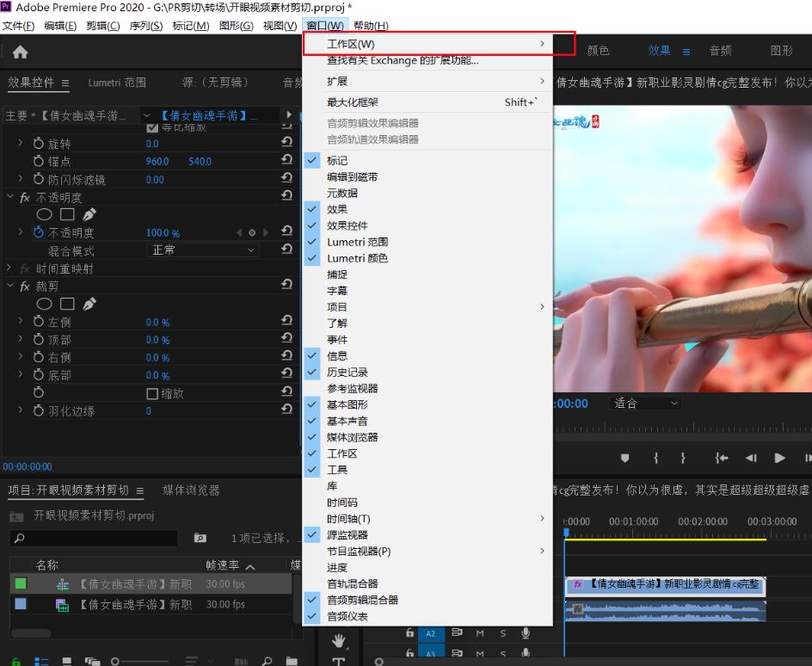Viewport: 812px width, 666px height.
Task: Add marker in the program monitor
Action: 625,458
